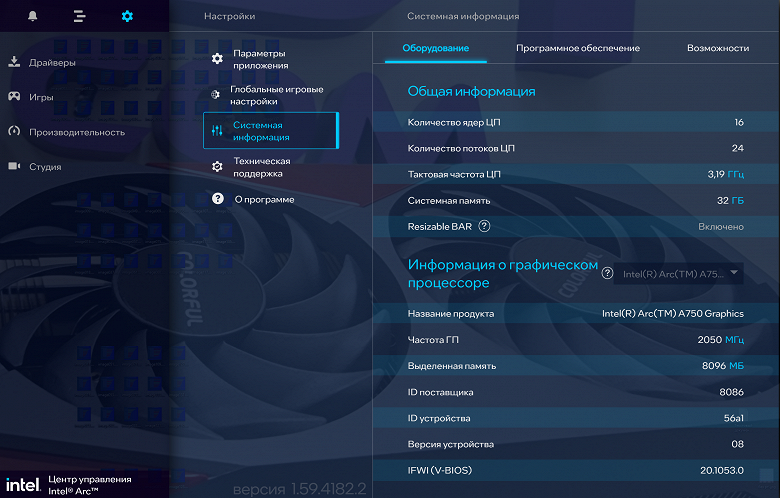
Task: Click Resizable BAR label
Action: [440, 227]
